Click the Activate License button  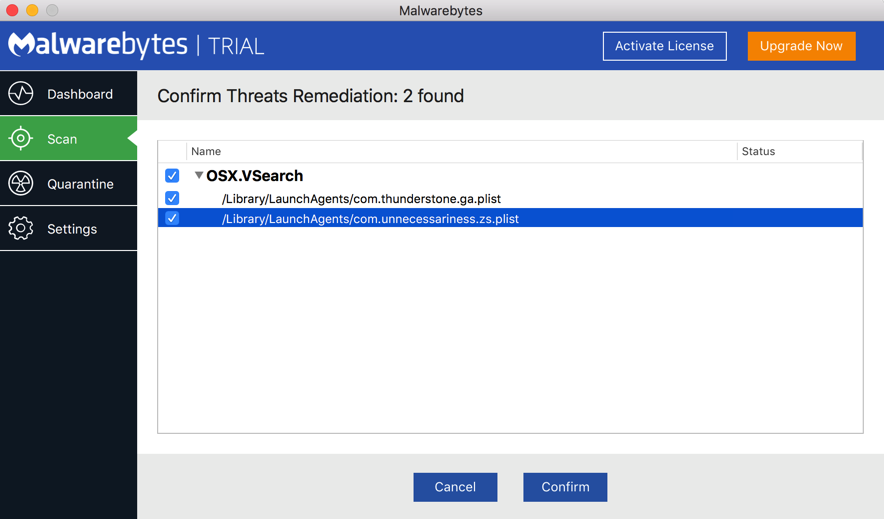[x=664, y=46]
